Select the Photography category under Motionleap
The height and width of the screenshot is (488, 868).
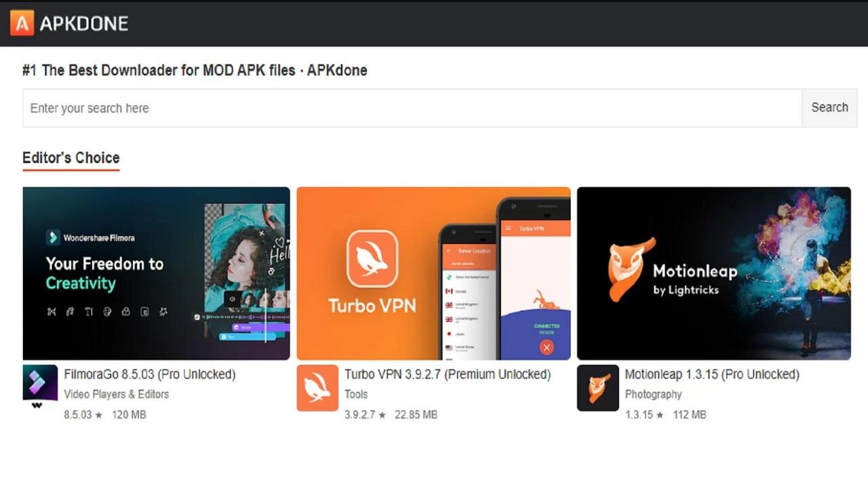click(653, 394)
